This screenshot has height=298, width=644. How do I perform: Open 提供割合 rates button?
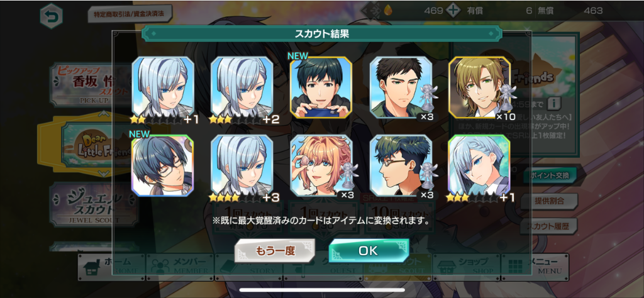[x=550, y=201]
